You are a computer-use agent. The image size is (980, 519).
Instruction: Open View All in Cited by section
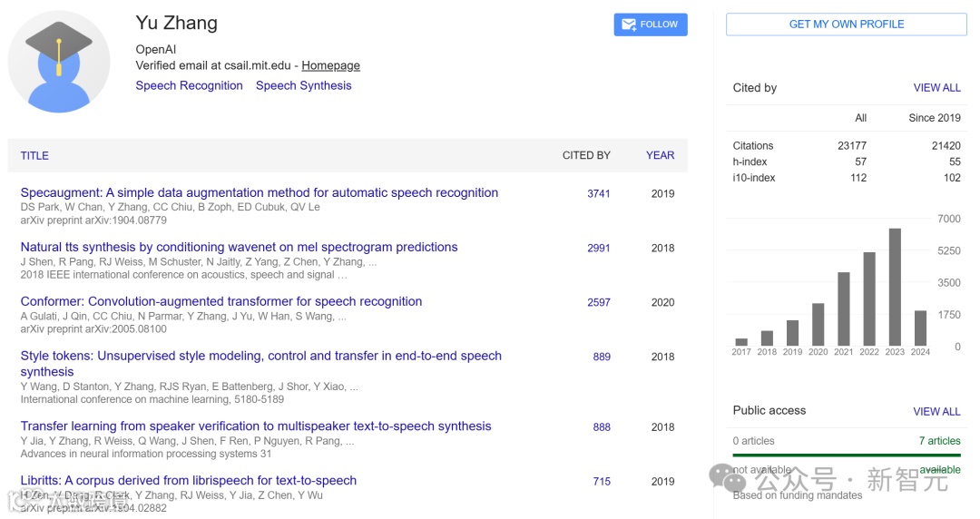936,88
